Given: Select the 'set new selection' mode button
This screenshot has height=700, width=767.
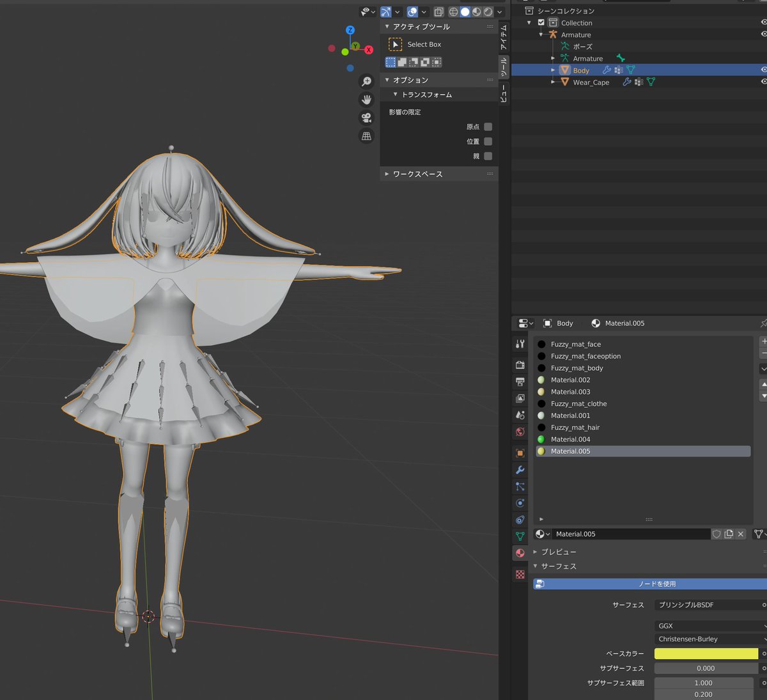Looking at the screenshot, I should pos(391,62).
